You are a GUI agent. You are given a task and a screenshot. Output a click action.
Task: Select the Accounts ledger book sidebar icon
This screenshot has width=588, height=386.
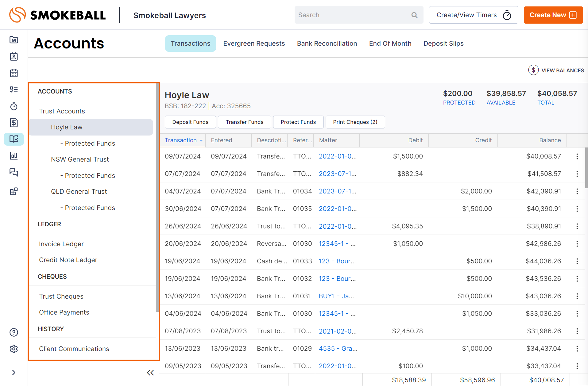pyautogui.click(x=14, y=139)
